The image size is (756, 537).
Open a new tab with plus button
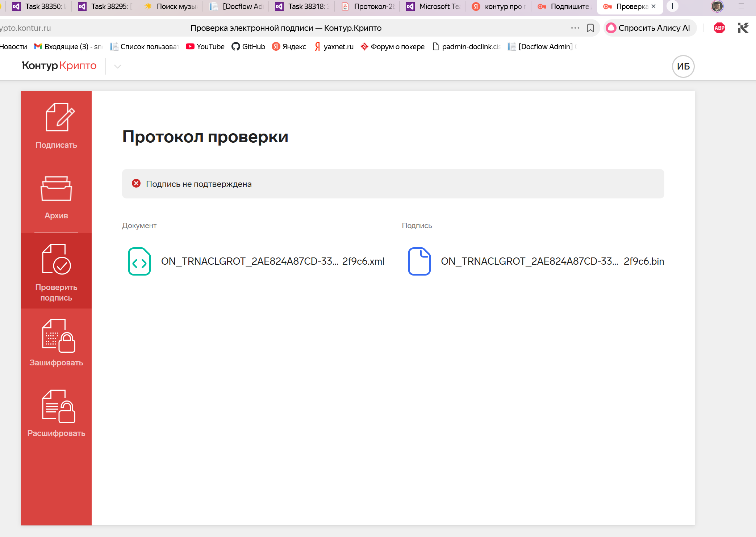[x=672, y=6]
